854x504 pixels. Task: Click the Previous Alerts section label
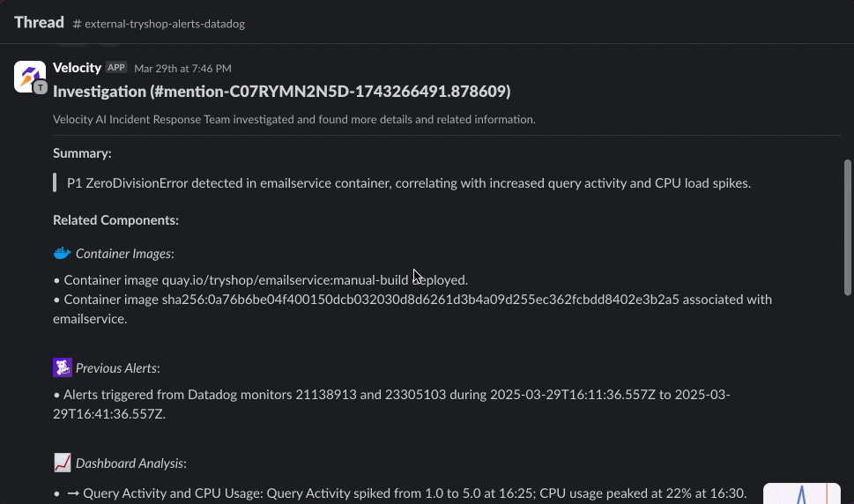coord(117,368)
